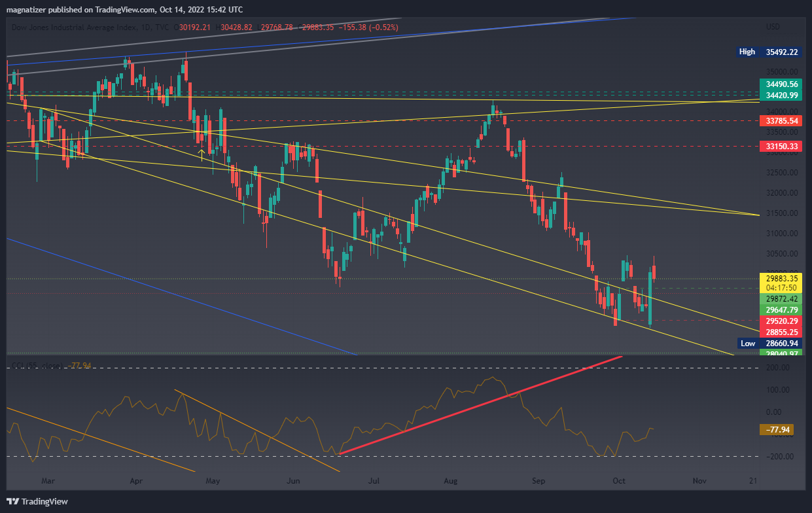Click the USD currency label

coord(773,27)
